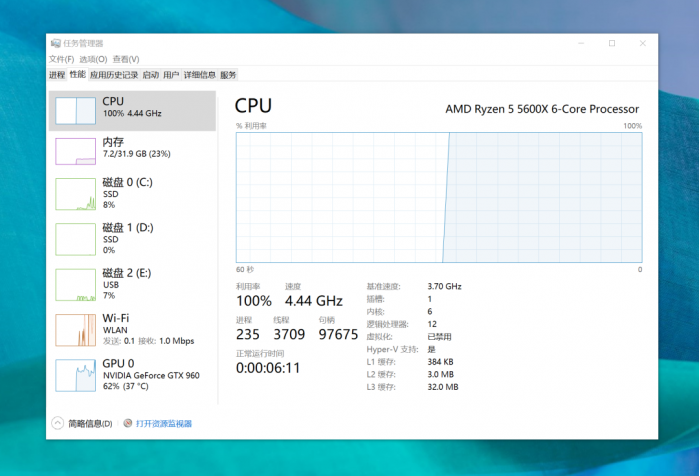Open the 内存 memory mini graph
Image resolution: width=700 pixels, height=476 pixels.
[x=75, y=151]
